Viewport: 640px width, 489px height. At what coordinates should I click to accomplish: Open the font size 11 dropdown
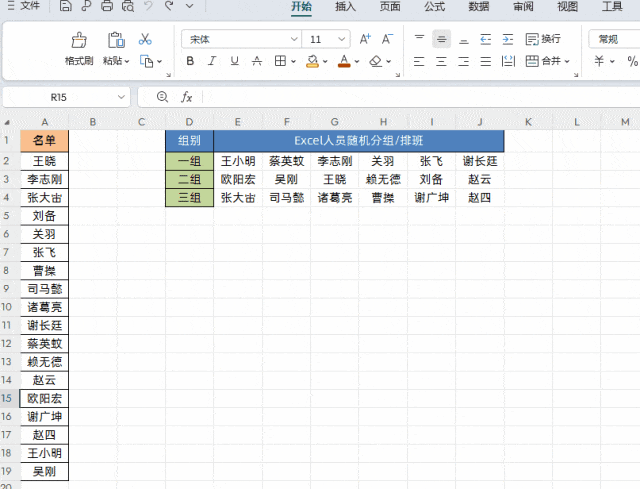click(342, 39)
